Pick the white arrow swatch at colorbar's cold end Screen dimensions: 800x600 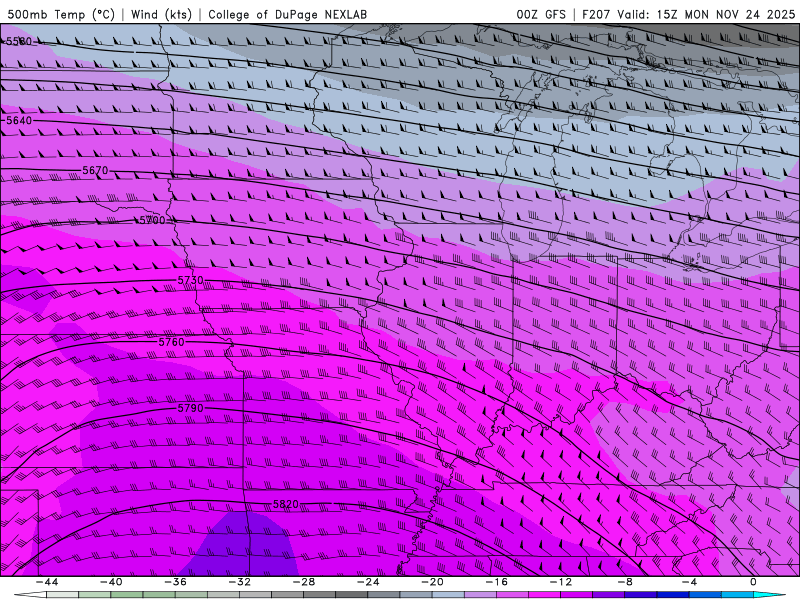(30, 595)
